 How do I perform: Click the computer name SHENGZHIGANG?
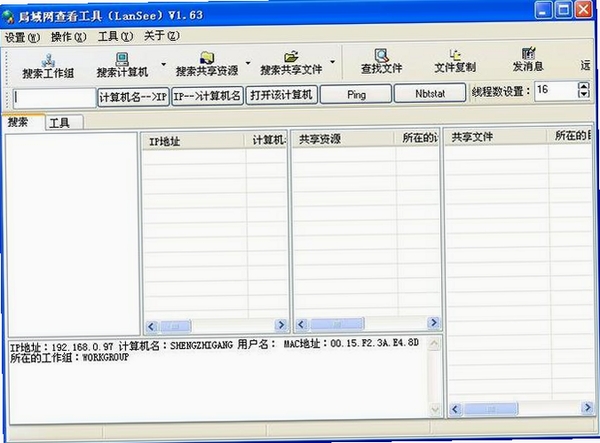[x=201, y=345]
